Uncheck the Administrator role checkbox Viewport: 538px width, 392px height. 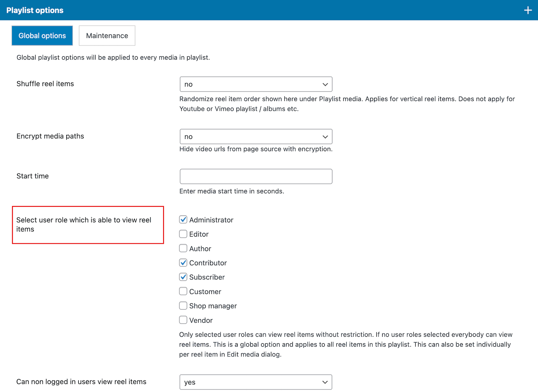(183, 220)
